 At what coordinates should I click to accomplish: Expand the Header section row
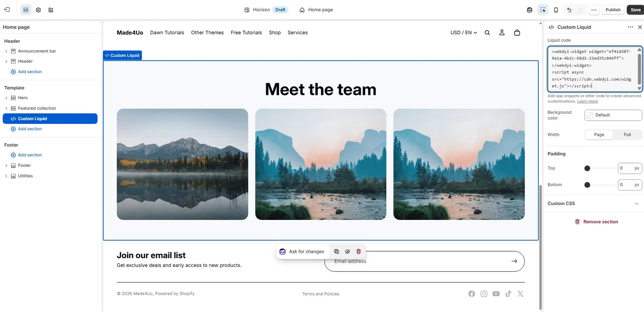[6, 61]
